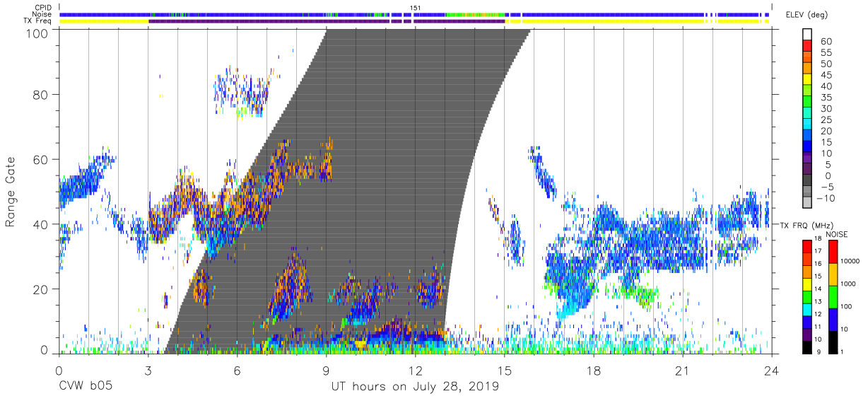Click the UT hour '12' axis tick

click(415, 371)
